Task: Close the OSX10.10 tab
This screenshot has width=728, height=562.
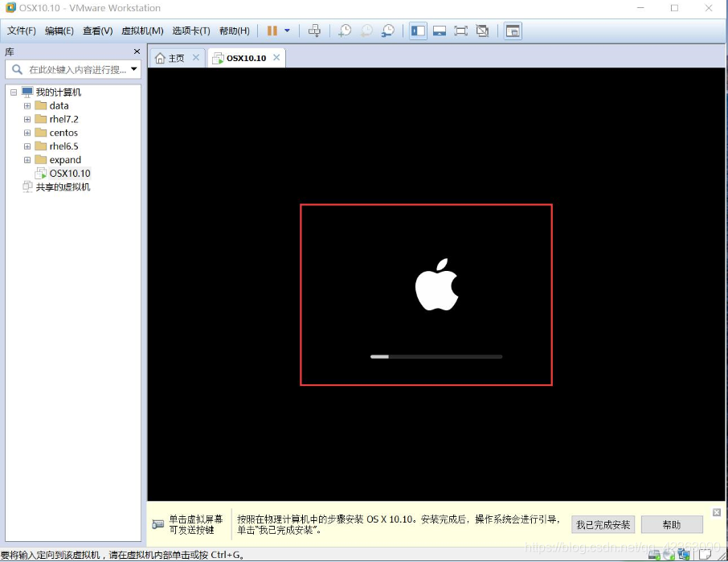Action: (x=276, y=57)
